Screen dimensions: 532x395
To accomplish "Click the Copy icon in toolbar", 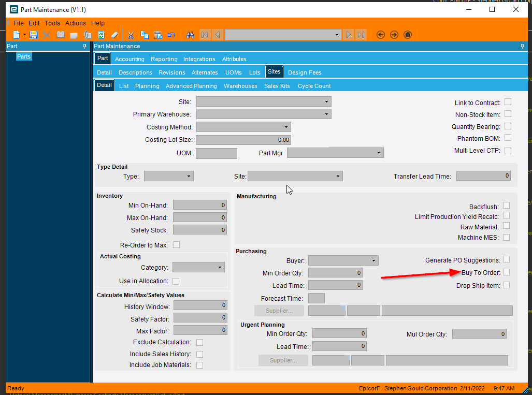I will click(x=144, y=35).
